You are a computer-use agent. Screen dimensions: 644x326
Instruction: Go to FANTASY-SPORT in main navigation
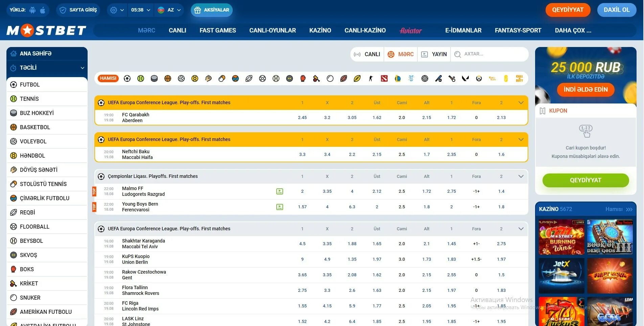tap(518, 30)
